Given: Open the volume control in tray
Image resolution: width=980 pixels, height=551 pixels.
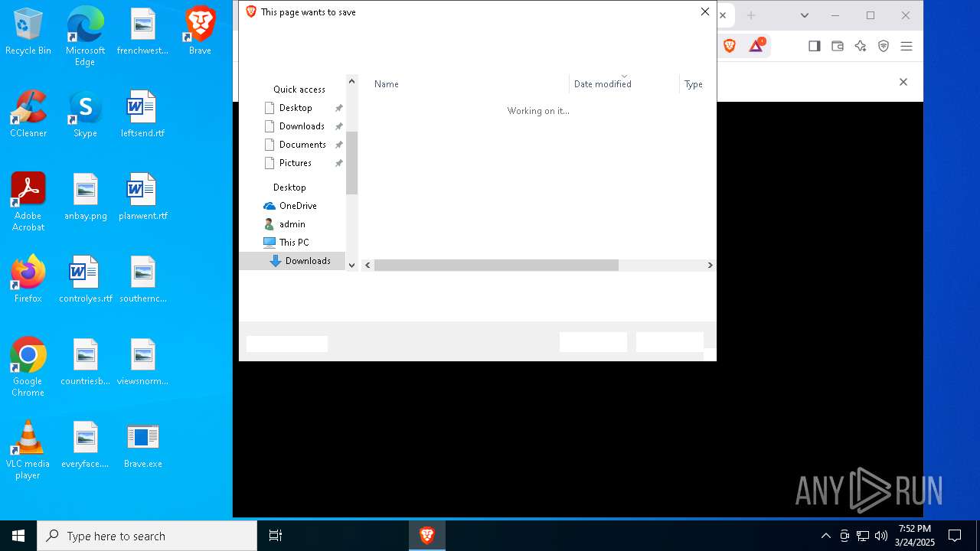Looking at the screenshot, I should click(881, 536).
